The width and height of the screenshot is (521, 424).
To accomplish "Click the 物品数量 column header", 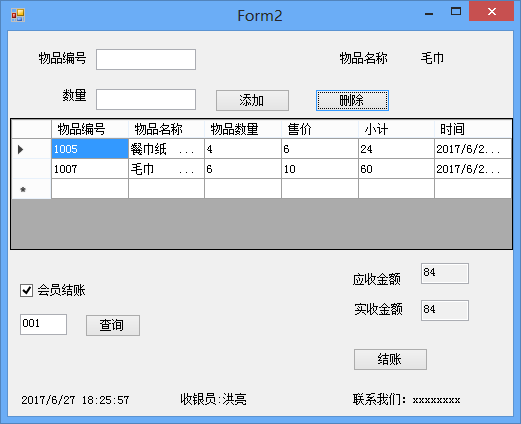I will pos(243,129).
